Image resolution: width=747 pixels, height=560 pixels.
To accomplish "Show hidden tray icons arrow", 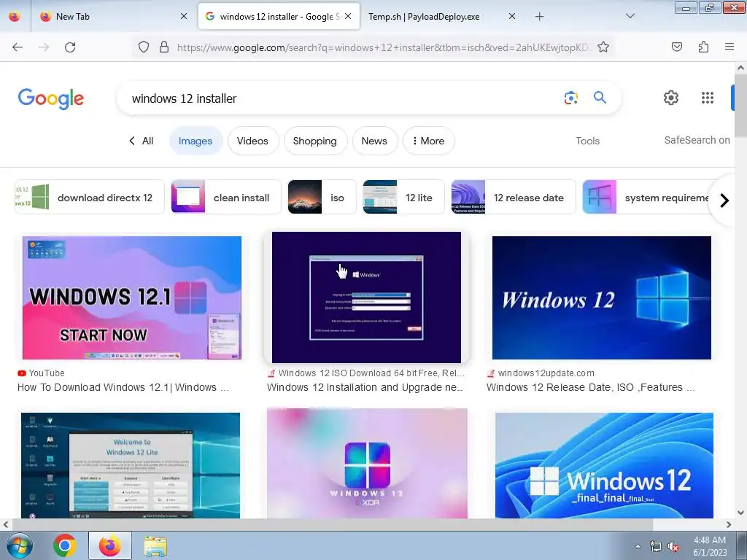I will point(638,547).
